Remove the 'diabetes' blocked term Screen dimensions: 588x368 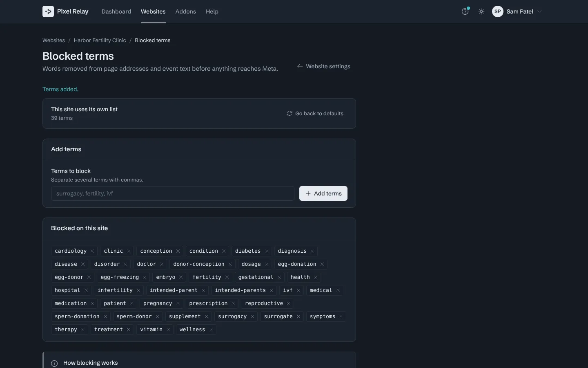(x=267, y=251)
